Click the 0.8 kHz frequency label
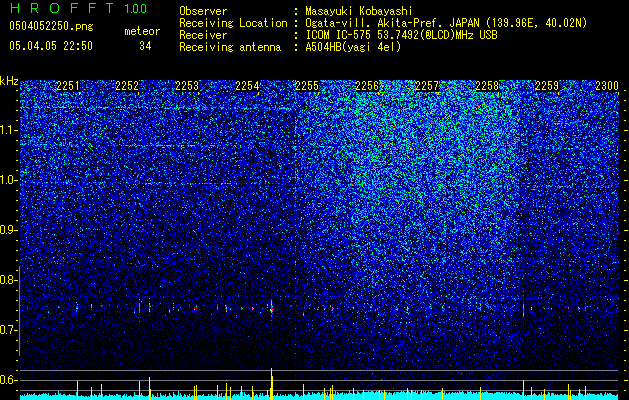The height and width of the screenshot is (400, 629). coord(8,280)
